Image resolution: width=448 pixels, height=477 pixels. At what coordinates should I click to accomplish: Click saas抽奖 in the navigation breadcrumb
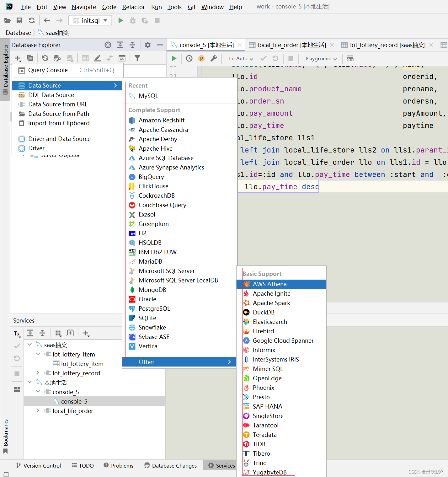coord(53,33)
